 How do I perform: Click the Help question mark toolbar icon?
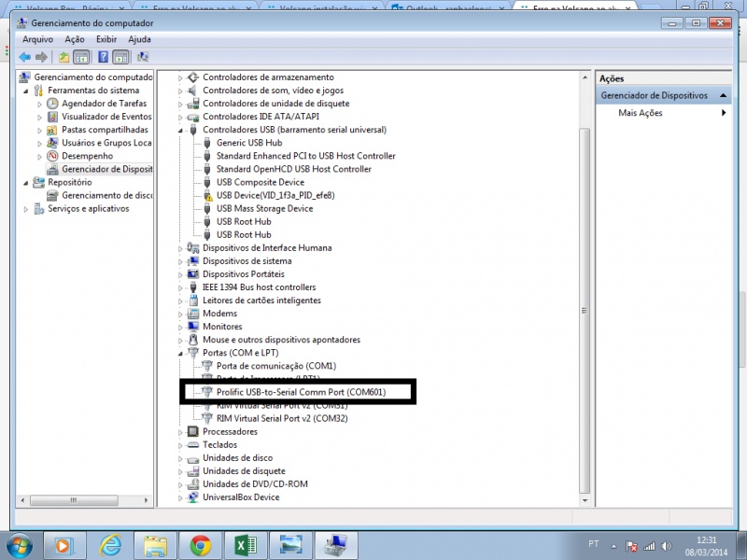103,57
